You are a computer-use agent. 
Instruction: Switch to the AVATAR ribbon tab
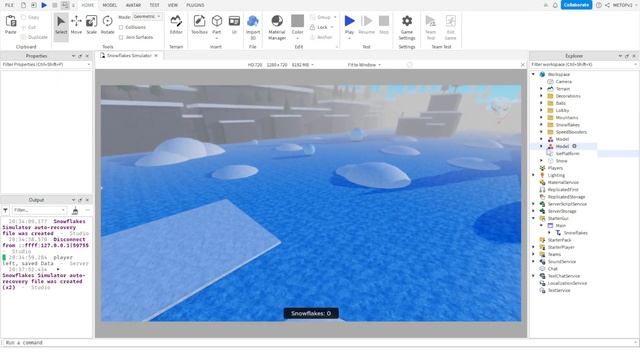pos(133,5)
